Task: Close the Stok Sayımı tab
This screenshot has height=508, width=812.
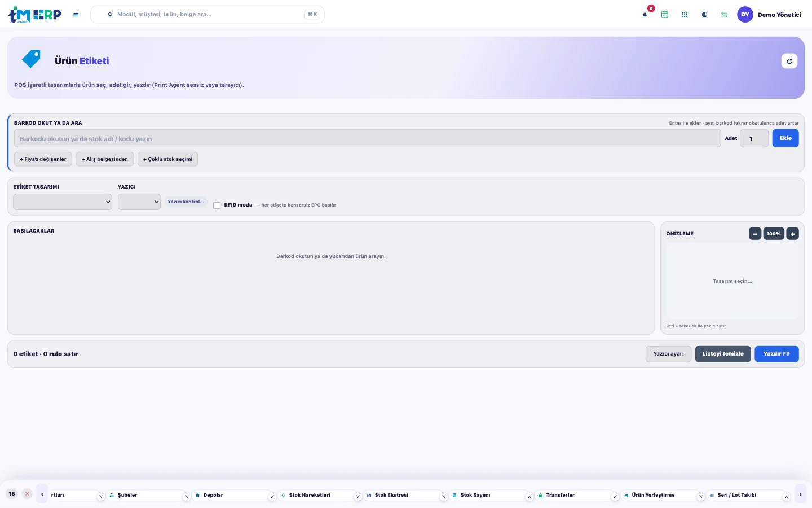Action: tap(529, 497)
